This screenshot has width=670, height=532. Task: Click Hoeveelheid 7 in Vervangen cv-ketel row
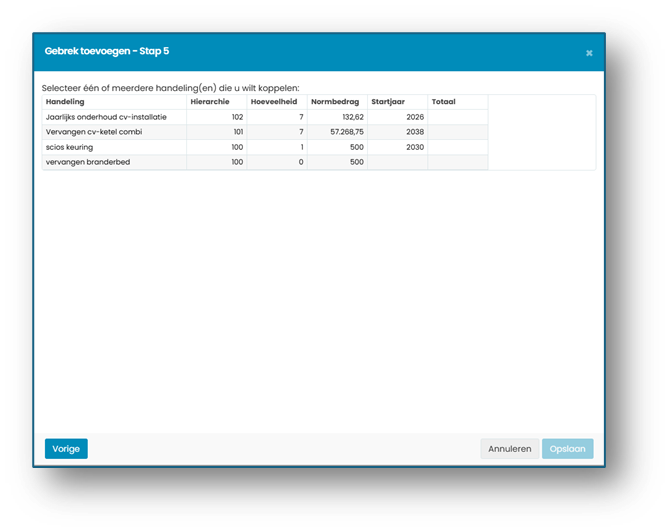click(301, 132)
